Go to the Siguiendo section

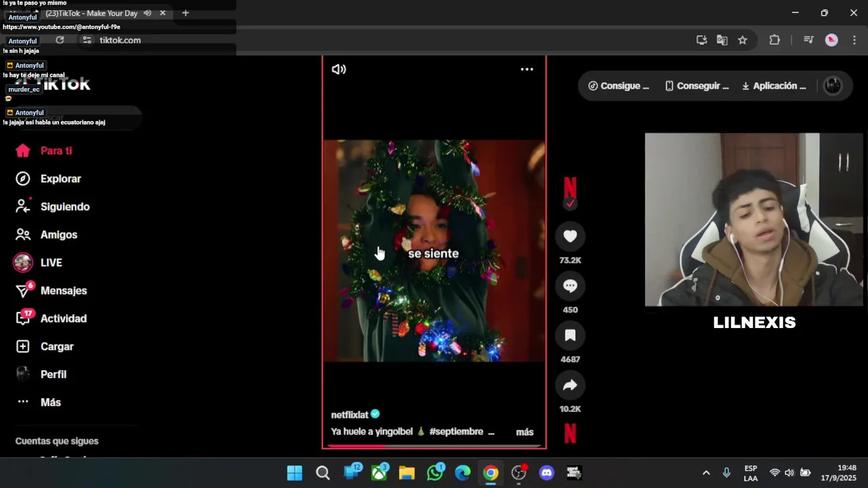click(x=52, y=207)
